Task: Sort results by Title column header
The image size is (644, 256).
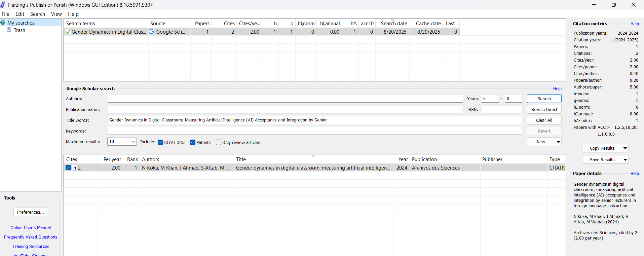Action: (313, 159)
